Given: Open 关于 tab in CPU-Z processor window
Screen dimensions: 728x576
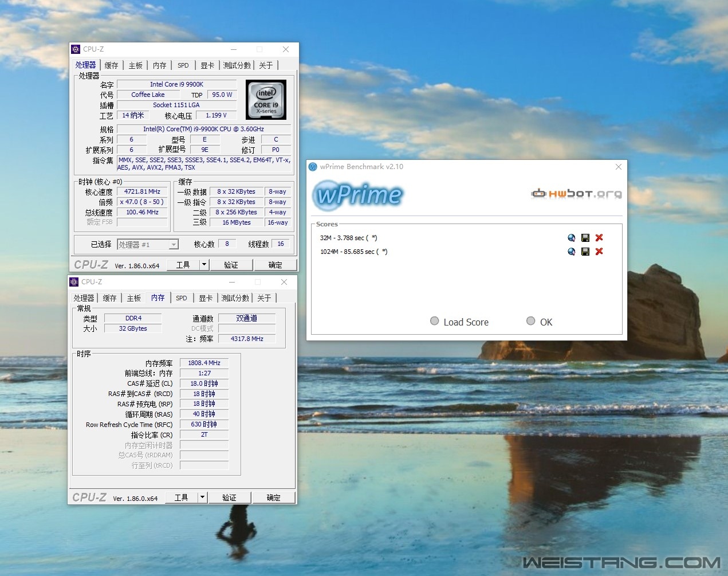Looking at the screenshot, I should click(266, 65).
